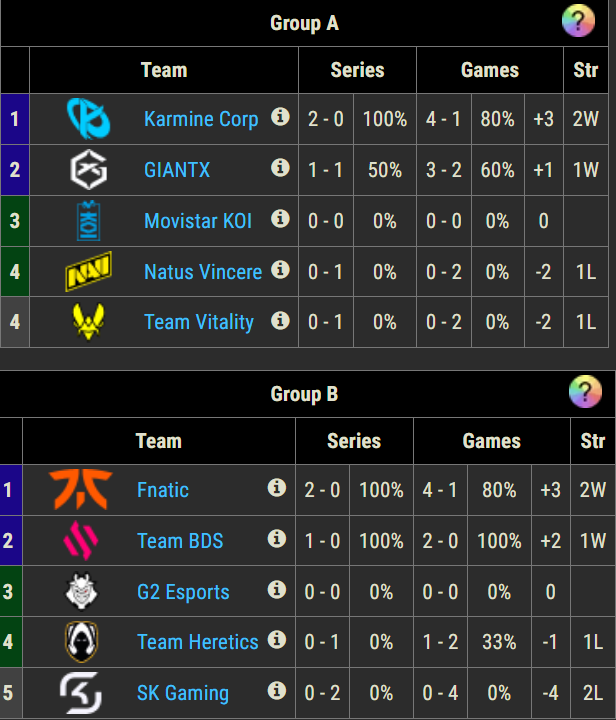Open the Karmine Corp team link

click(x=201, y=119)
